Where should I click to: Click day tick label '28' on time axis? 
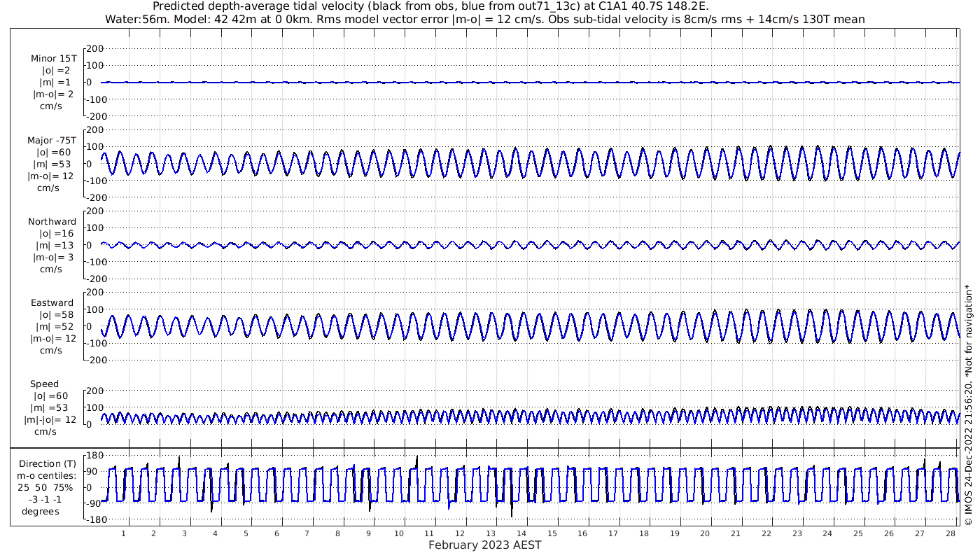click(951, 534)
